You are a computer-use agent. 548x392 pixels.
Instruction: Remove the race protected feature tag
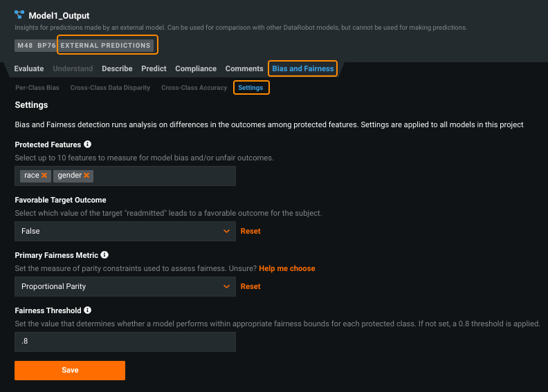tap(44, 176)
